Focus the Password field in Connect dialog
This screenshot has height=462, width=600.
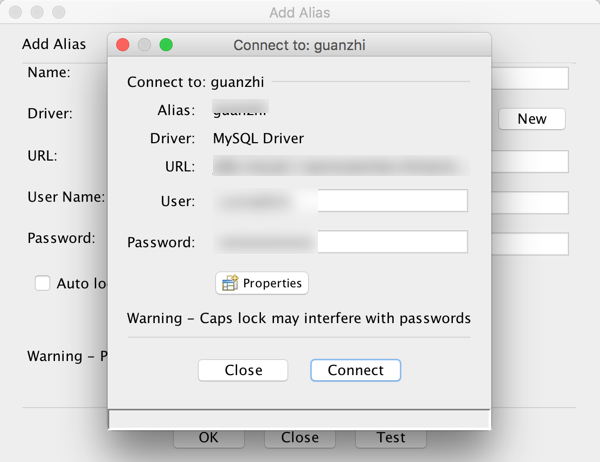(x=391, y=242)
